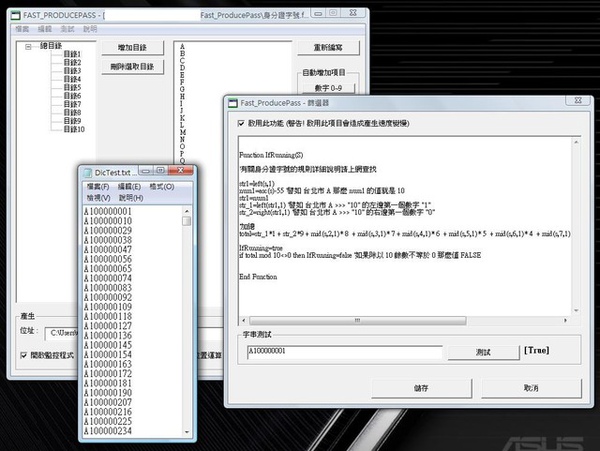
Task: Close the DicTest.txt Notepad window
Action: pyautogui.click(x=181, y=171)
